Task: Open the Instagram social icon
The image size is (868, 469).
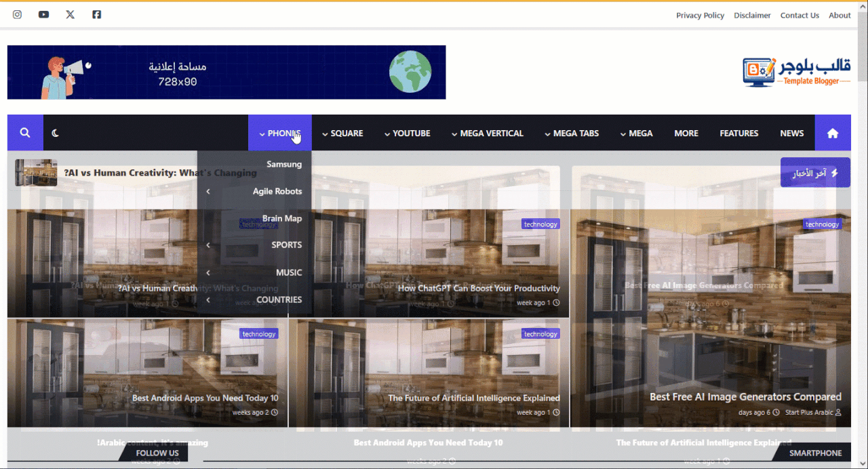Action: point(18,14)
